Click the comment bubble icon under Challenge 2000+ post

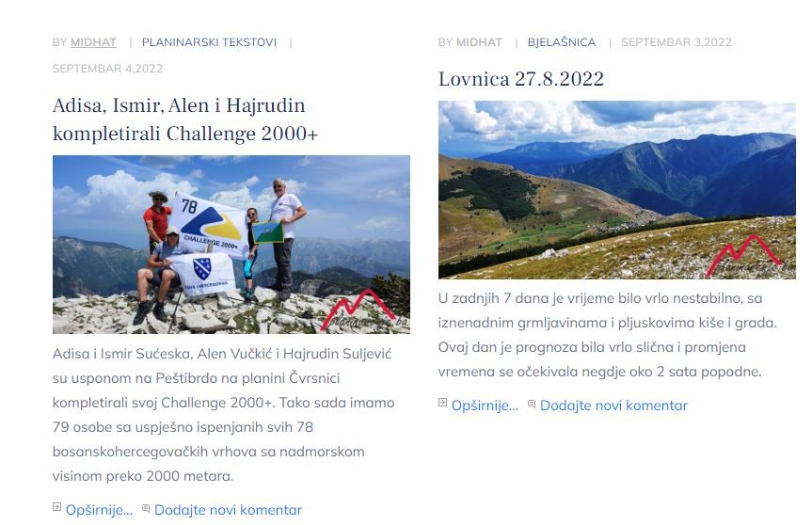pos(146,508)
